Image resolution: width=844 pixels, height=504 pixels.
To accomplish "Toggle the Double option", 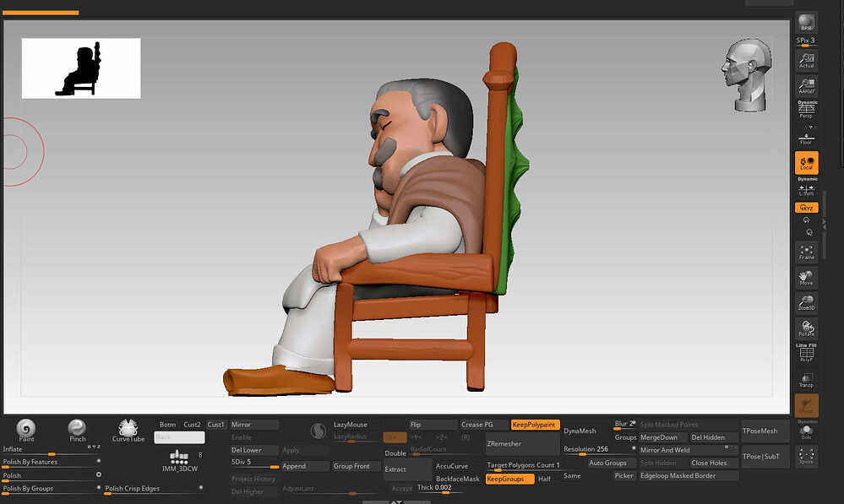I will pos(395,453).
